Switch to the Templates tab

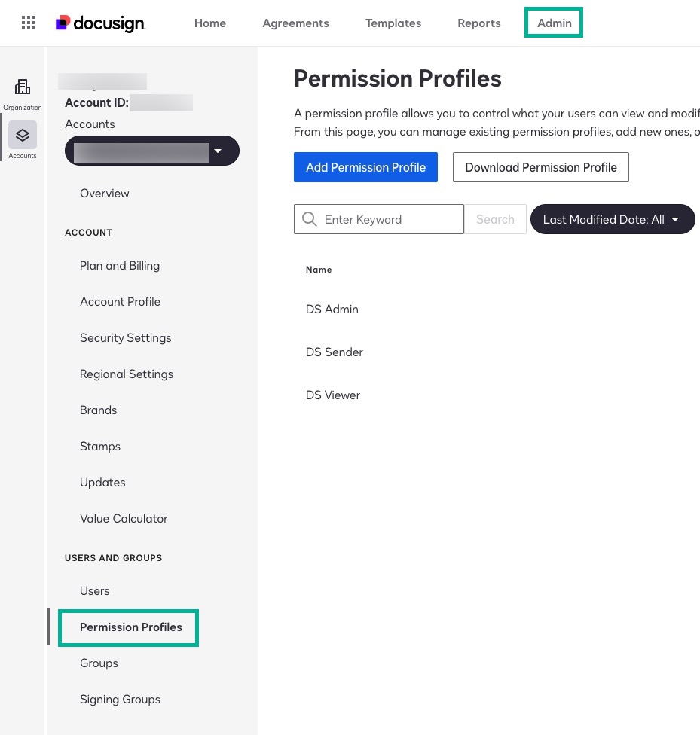point(393,23)
